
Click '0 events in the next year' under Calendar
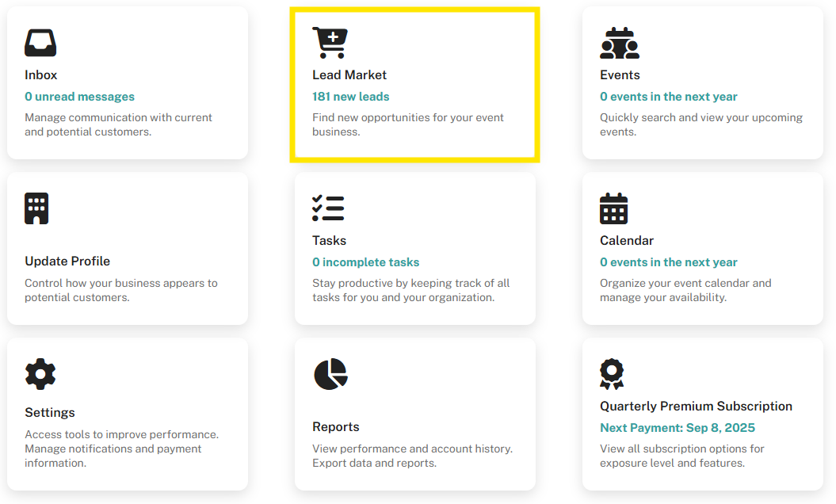pyautogui.click(x=669, y=262)
